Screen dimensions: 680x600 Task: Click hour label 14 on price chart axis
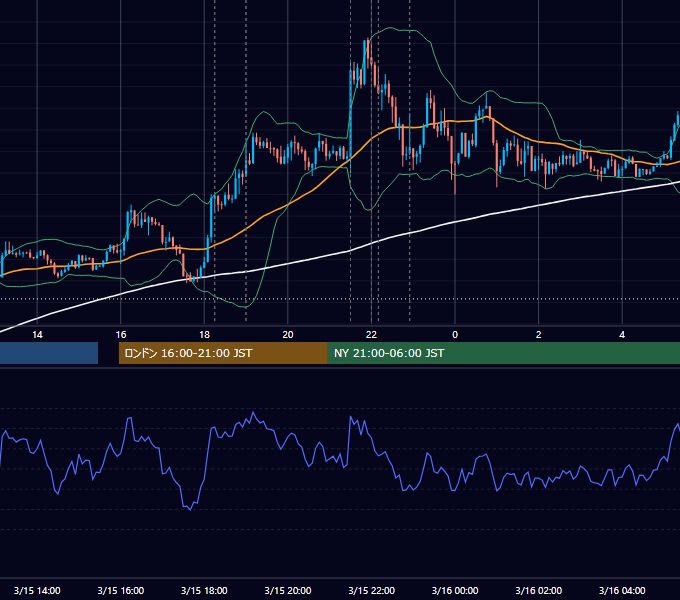(37, 335)
